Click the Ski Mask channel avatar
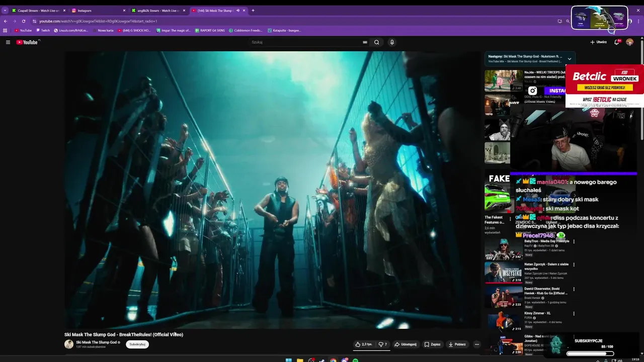 (x=69, y=344)
